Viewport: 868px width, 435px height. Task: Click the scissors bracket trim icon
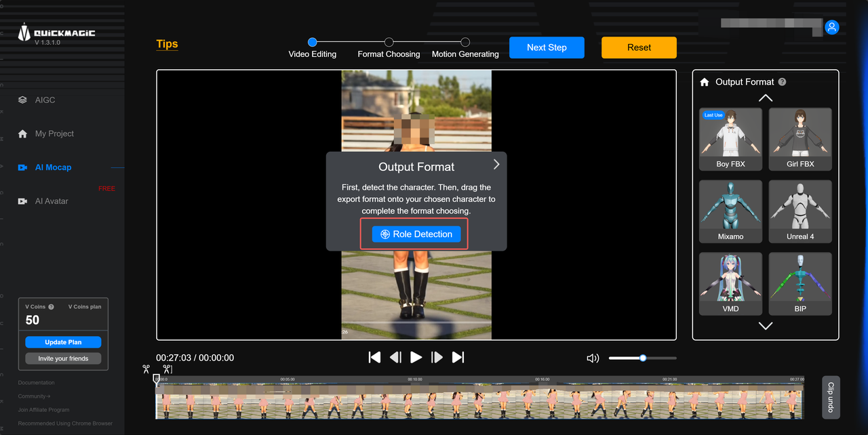167,369
